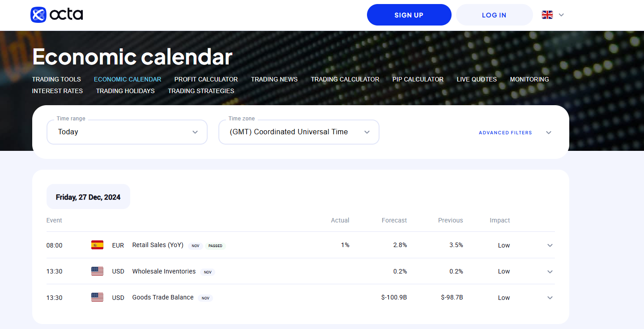This screenshot has height=329, width=644.
Task: Go to Trading Tools menu item
Action: [x=56, y=79]
